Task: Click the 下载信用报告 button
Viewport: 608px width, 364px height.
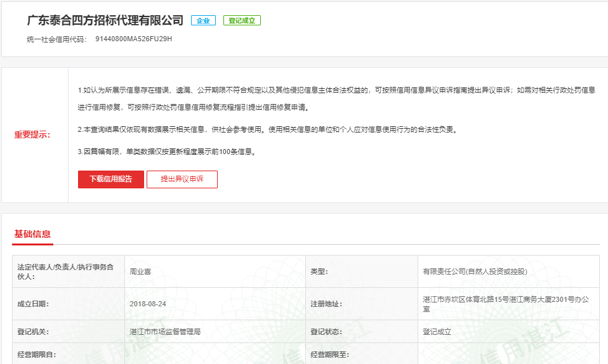Action: point(111,179)
